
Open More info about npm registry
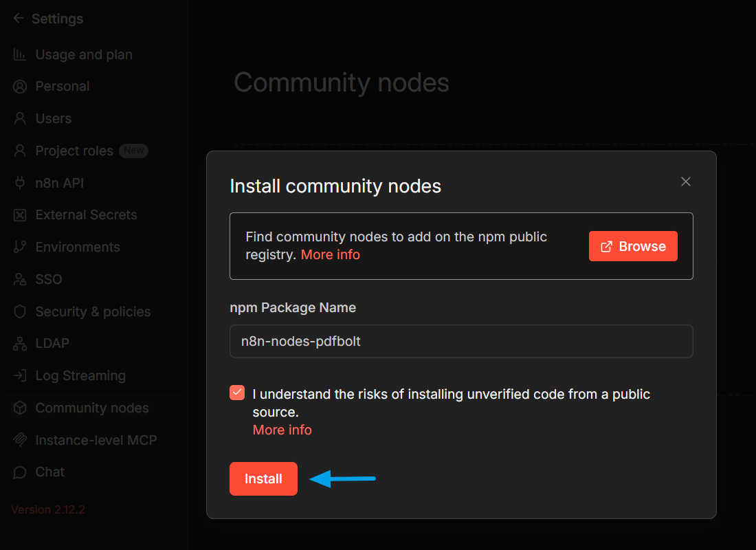330,254
